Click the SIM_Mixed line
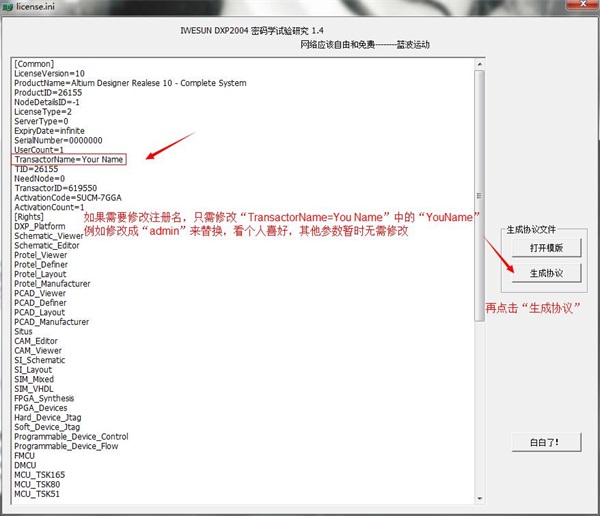 click(34, 379)
